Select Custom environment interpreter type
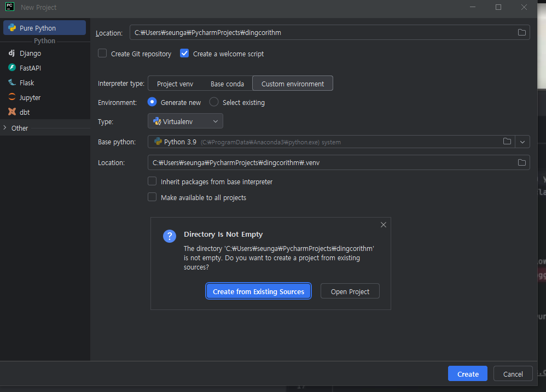546x392 pixels. point(293,84)
